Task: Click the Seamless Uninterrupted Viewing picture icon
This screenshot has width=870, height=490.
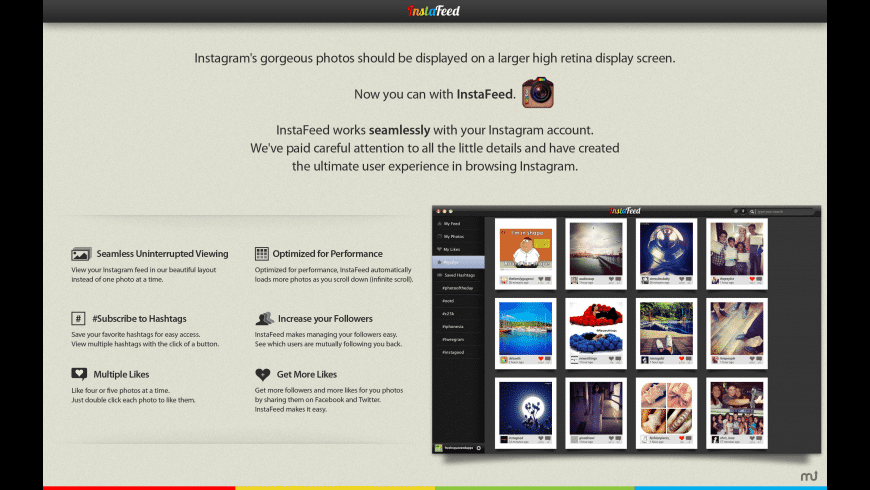Action: [x=81, y=254]
